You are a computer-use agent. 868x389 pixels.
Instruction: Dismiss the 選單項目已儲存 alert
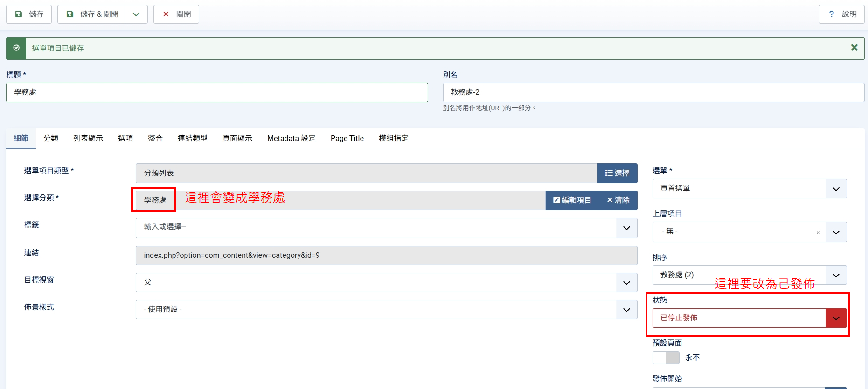tap(854, 48)
